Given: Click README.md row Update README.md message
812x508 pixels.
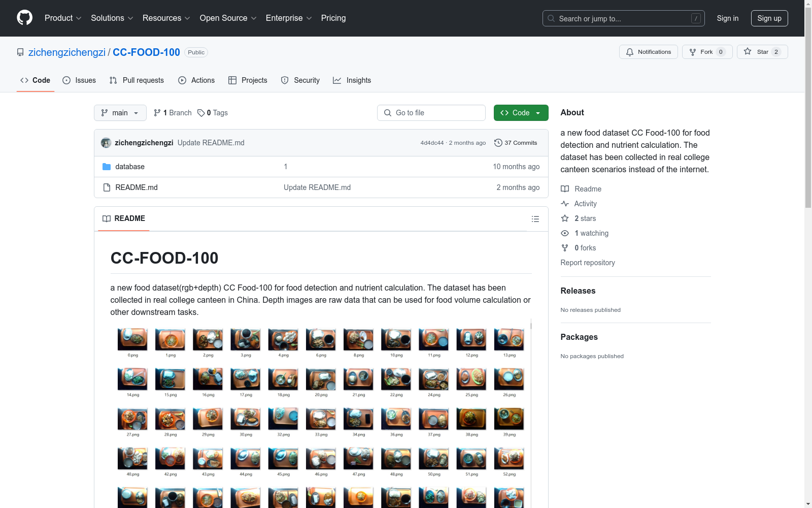Looking at the screenshot, I should (317, 187).
